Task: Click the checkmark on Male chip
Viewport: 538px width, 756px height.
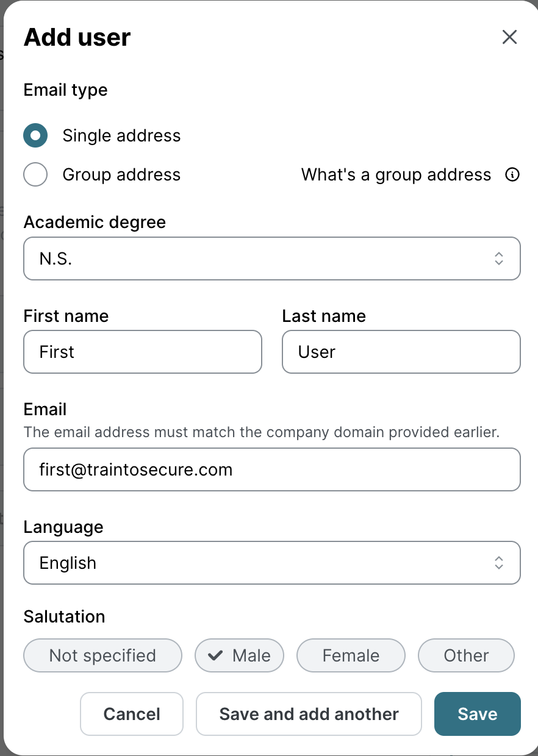Action: (x=215, y=655)
